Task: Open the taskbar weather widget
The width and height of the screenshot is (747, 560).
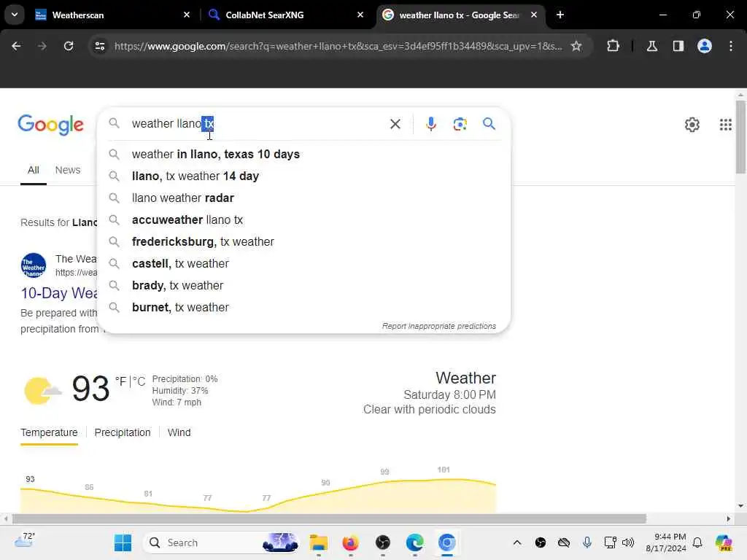Action: [x=24, y=542]
